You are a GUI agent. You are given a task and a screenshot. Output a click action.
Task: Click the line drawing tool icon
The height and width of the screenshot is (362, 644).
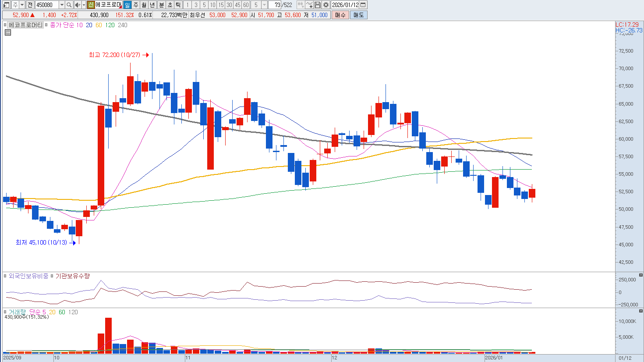pos(309,5)
